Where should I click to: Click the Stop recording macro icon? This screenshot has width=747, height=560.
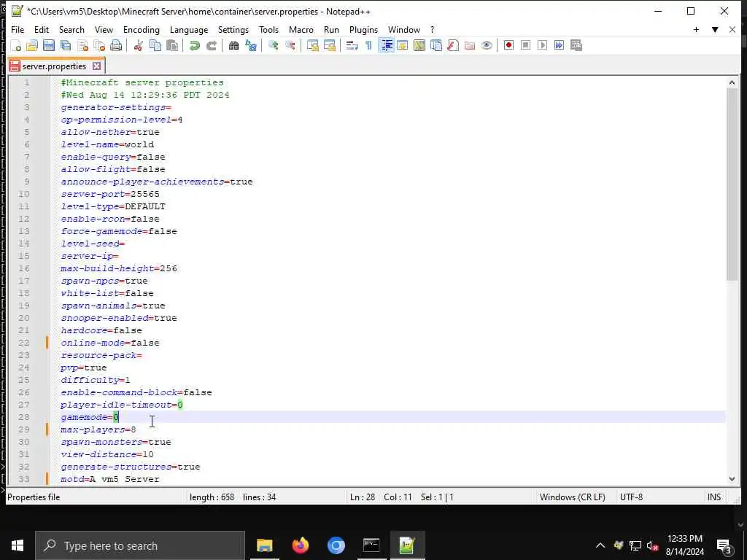pyautogui.click(x=525, y=45)
